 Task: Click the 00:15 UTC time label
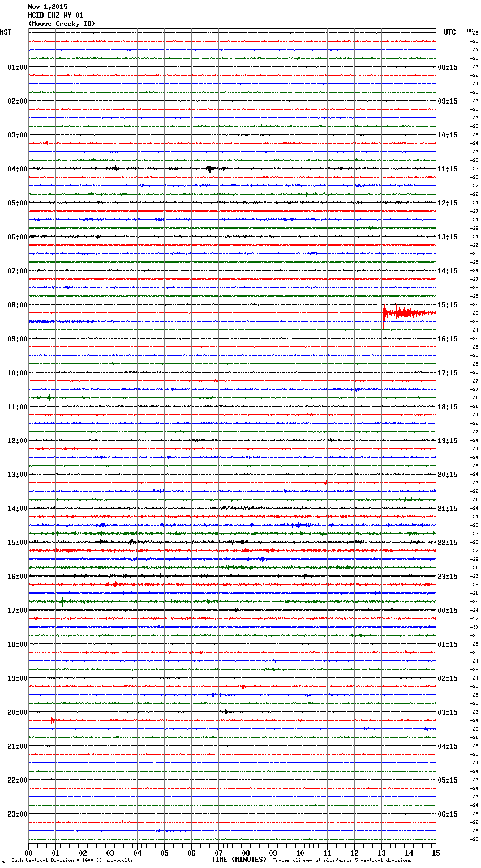(x=448, y=611)
